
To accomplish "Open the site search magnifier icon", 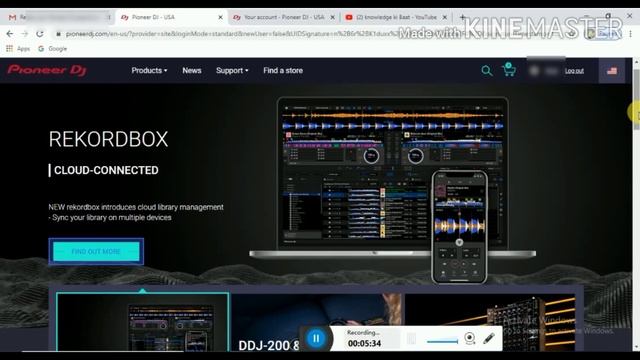I will click(487, 71).
